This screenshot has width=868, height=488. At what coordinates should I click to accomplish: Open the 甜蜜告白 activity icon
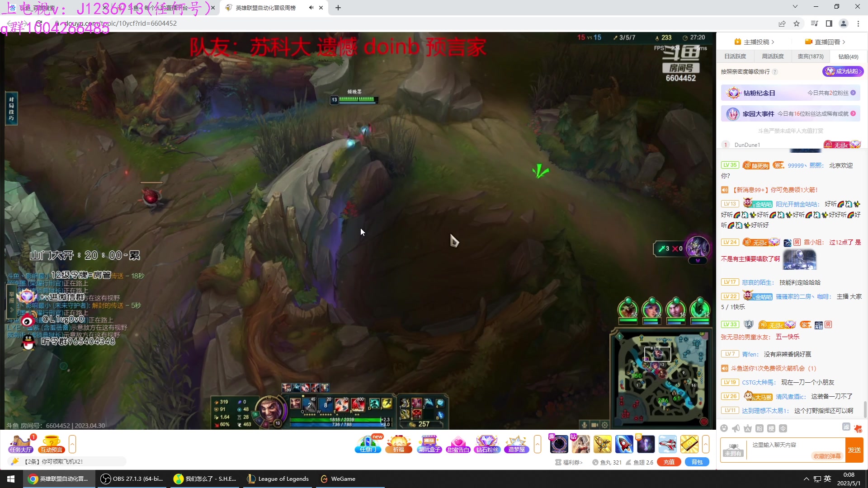pyautogui.click(x=458, y=444)
